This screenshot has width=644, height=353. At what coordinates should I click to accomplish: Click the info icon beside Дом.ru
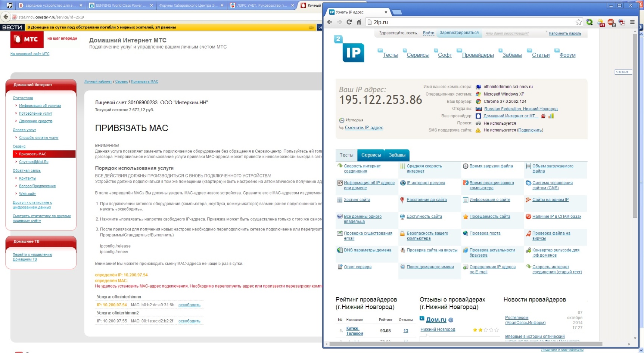[451, 320]
